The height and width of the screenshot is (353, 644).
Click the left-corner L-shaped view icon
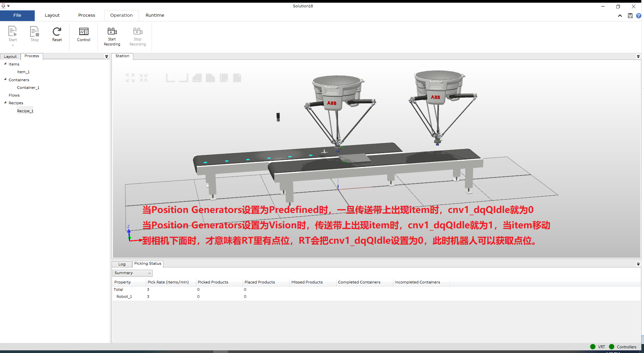(170, 78)
